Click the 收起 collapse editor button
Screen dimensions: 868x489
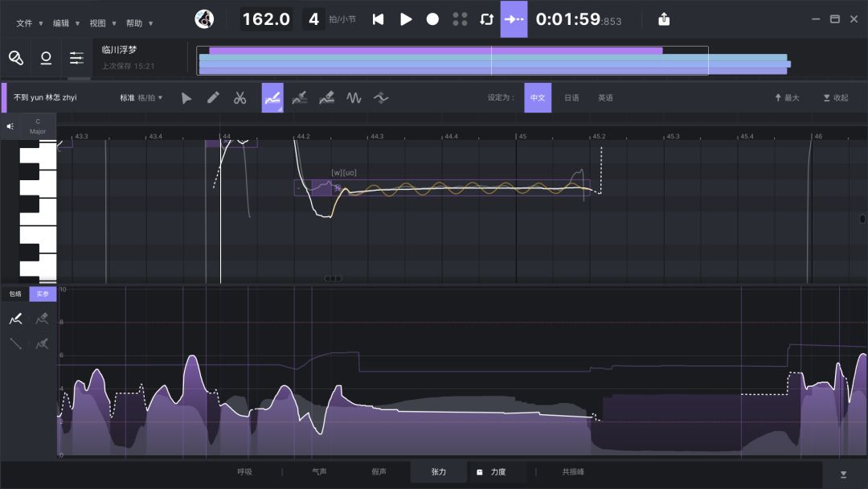pyautogui.click(x=836, y=98)
